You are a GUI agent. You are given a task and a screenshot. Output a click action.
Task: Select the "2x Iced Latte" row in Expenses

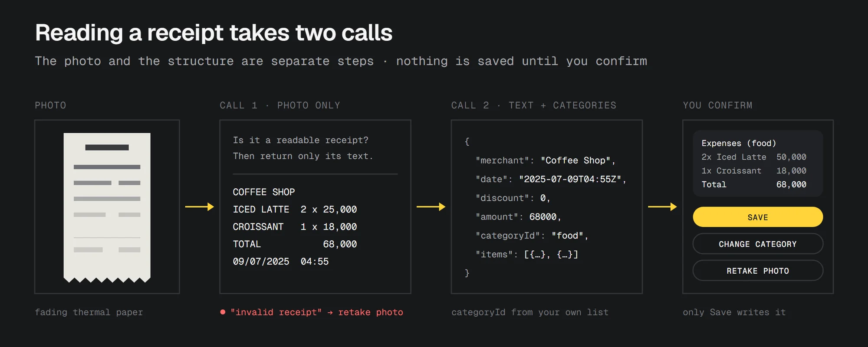pyautogui.click(x=754, y=157)
